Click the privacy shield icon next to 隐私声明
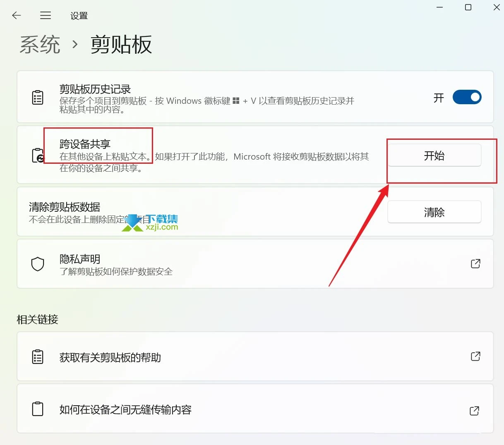 [38, 264]
